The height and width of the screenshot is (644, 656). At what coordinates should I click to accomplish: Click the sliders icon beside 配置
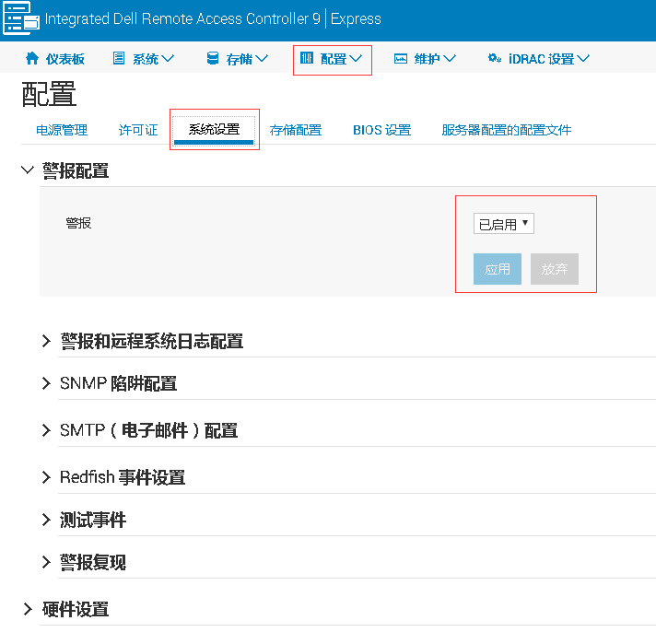pyautogui.click(x=307, y=58)
